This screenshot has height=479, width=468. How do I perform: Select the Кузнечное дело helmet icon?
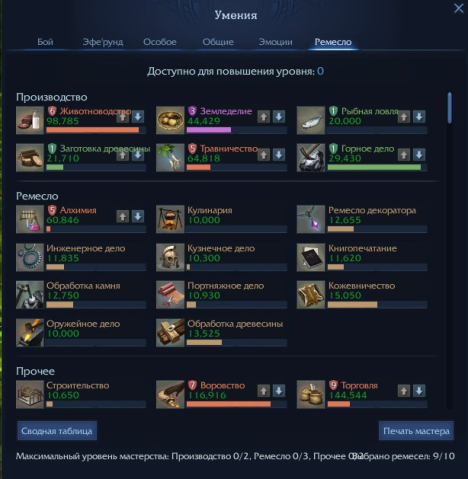[x=170, y=257]
